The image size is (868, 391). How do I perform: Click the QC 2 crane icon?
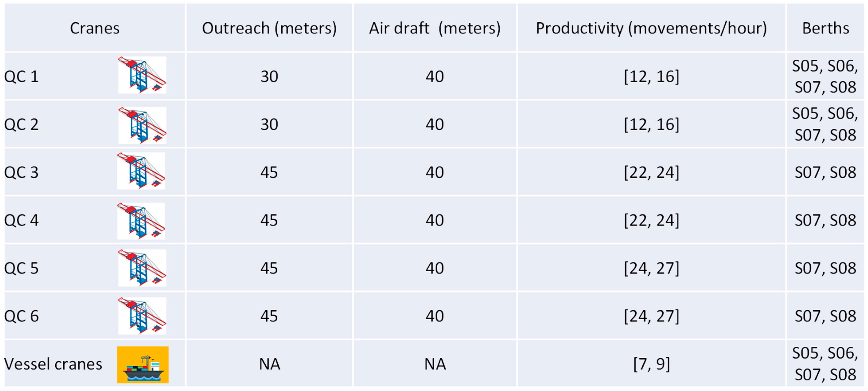point(142,125)
